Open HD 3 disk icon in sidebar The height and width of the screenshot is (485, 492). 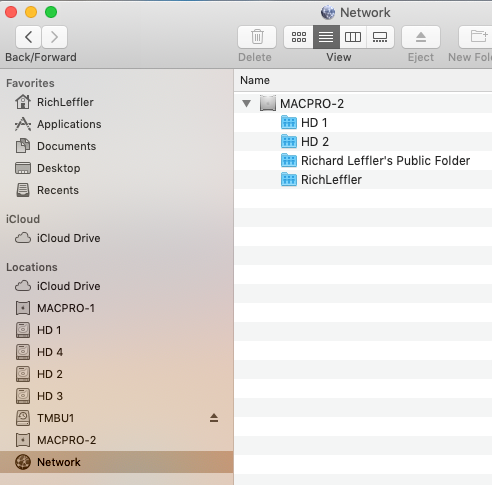[23, 396]
